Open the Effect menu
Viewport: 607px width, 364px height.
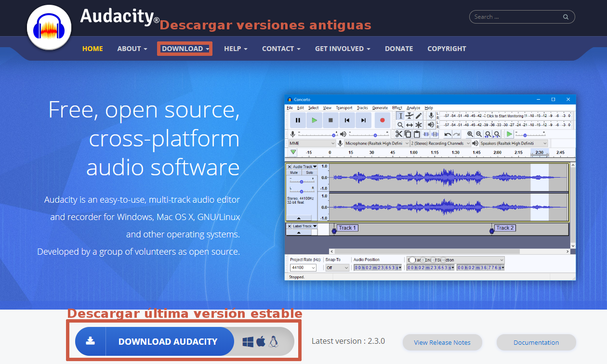click(x=397, y=108)
